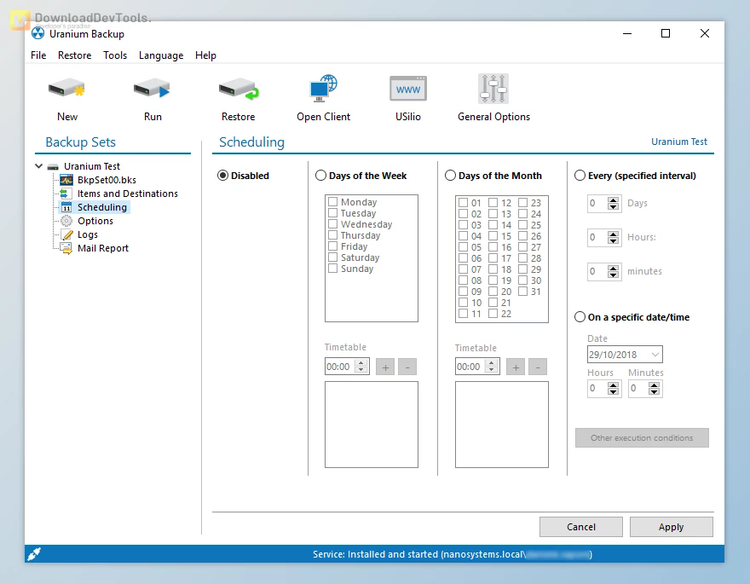This screenshot has width=750, height=584.
Task: Click plus button in weekly Timetable
Action: pyautogui.click(x=385, y=367)
